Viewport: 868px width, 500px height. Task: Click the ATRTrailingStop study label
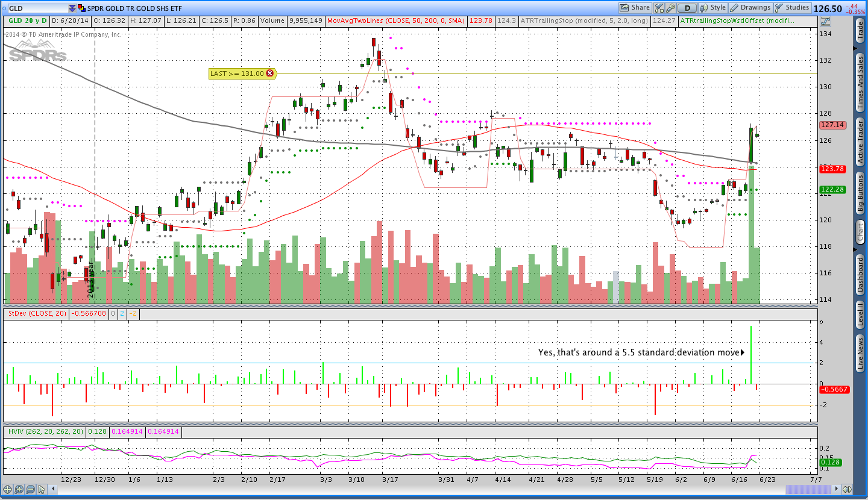(x=583, y=20)
